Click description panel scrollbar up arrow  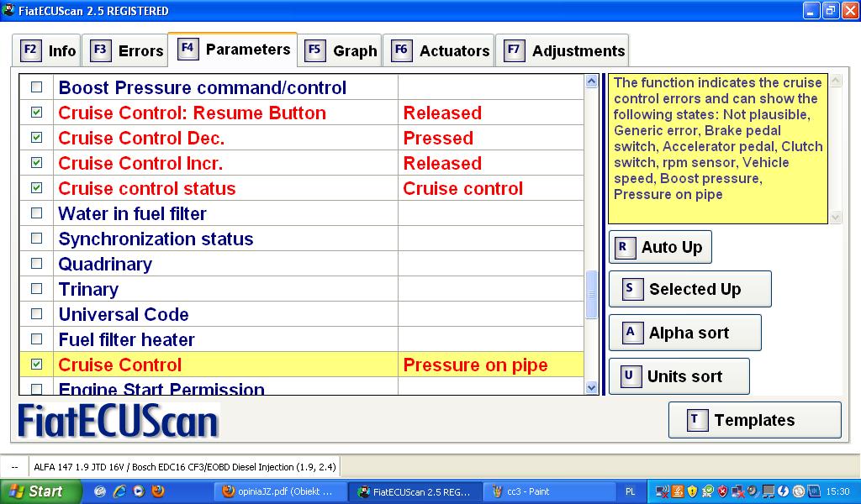click(x=836, y=81)
